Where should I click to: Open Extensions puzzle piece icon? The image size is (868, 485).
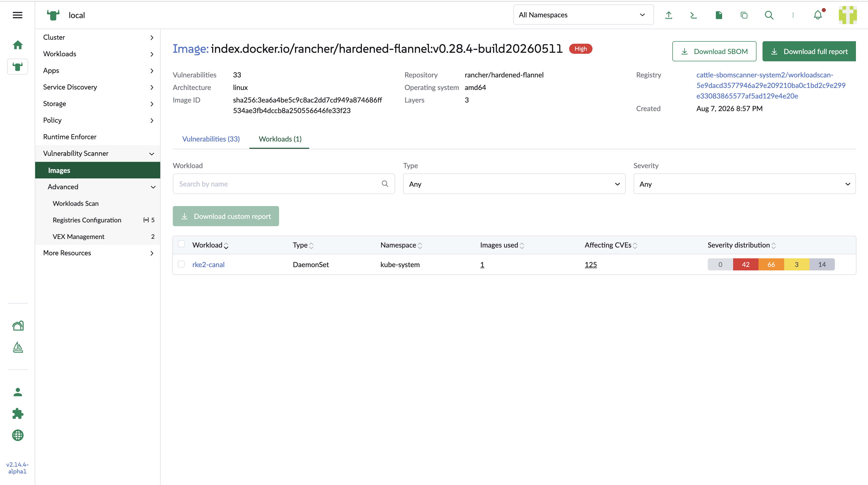pos(18,414)
